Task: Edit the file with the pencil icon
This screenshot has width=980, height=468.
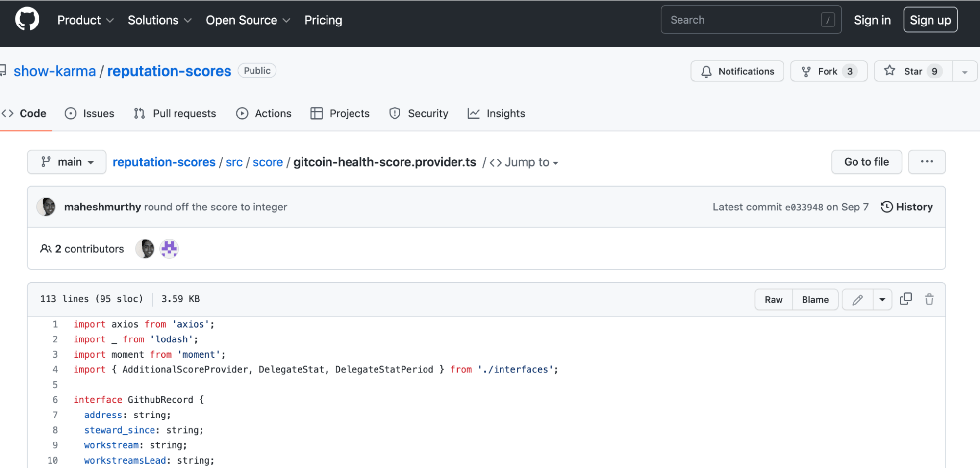Action: tap(857, 299)
